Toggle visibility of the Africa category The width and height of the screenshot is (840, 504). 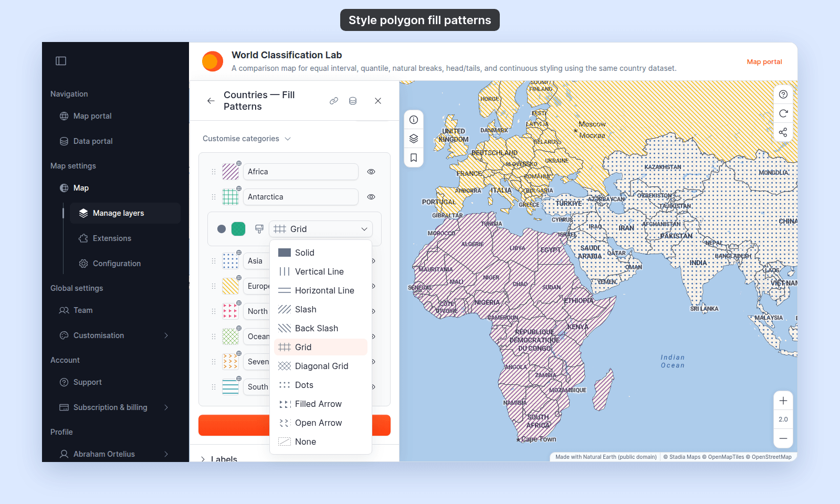click(371, 172)
